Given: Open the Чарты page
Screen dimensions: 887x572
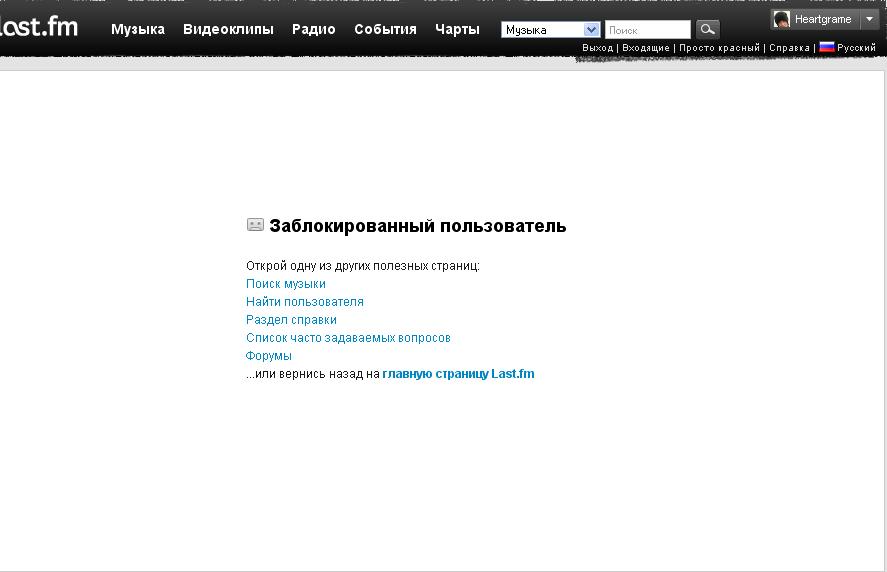Looking at the screenshot, I should pos(457,29).
